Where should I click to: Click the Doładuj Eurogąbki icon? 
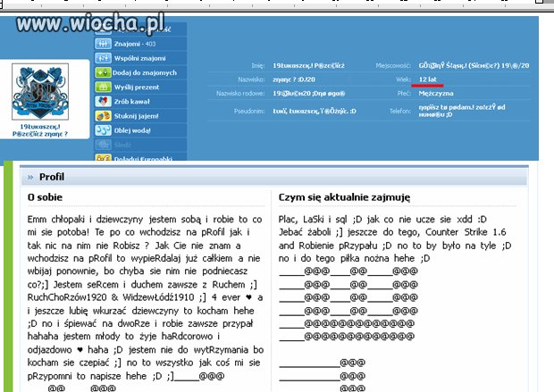103,158
